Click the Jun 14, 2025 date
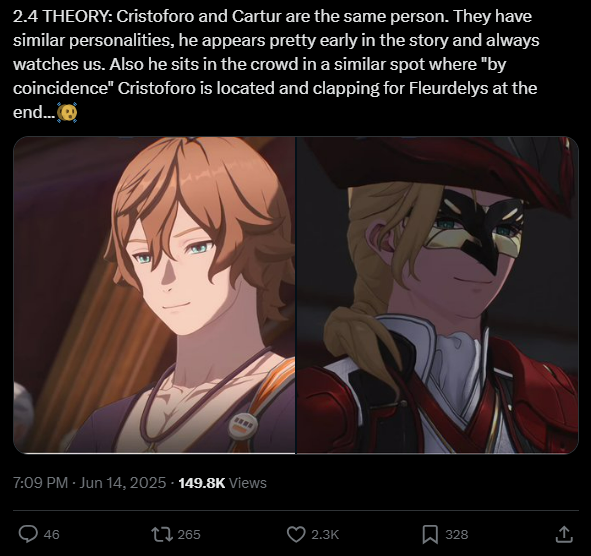591x556 pixels. (x=122, y=483)
